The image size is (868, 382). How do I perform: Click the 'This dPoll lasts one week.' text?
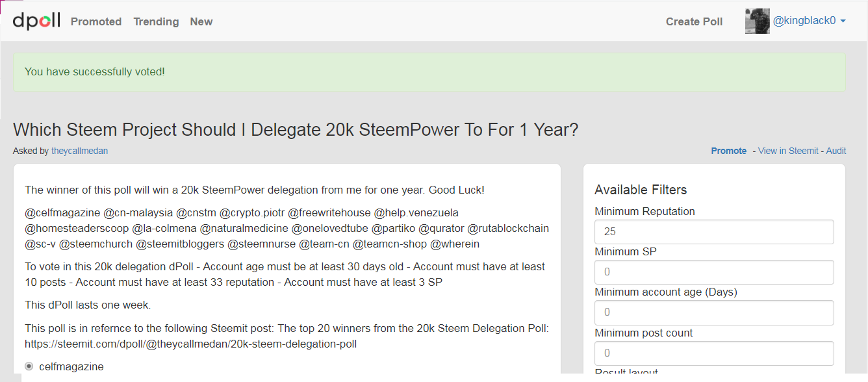click(x=88, y=305)
